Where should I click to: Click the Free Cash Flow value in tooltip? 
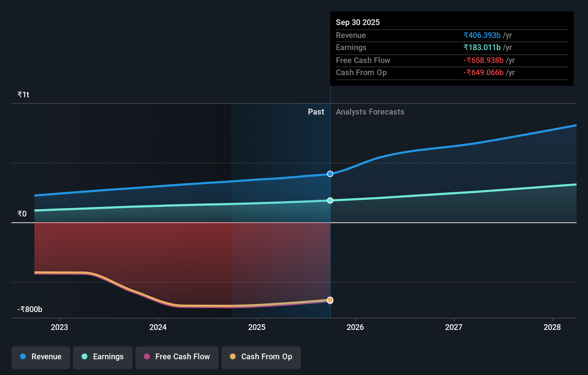coord(483,60)
